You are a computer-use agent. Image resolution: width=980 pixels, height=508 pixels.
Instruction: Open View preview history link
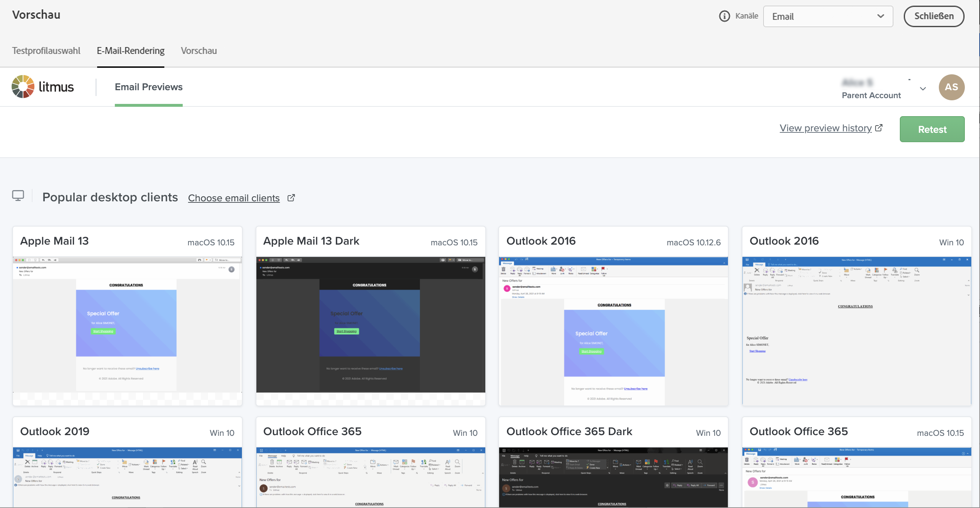point(825,128)
